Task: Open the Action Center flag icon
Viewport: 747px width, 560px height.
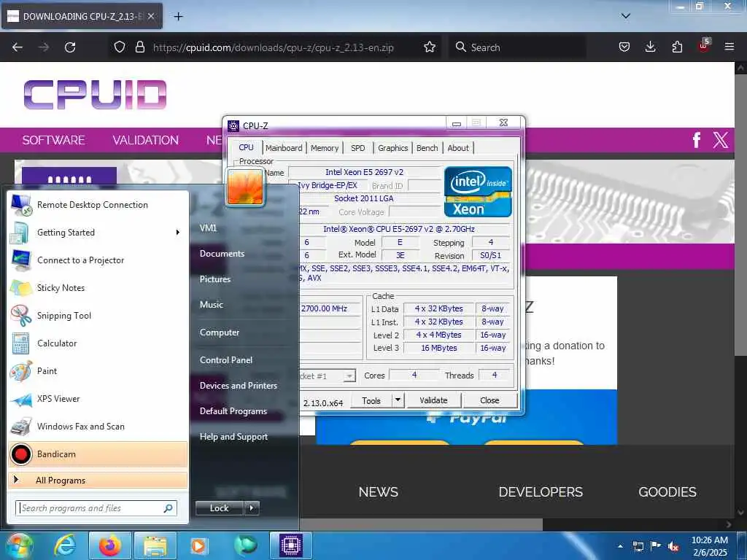Action: (656, 545)
